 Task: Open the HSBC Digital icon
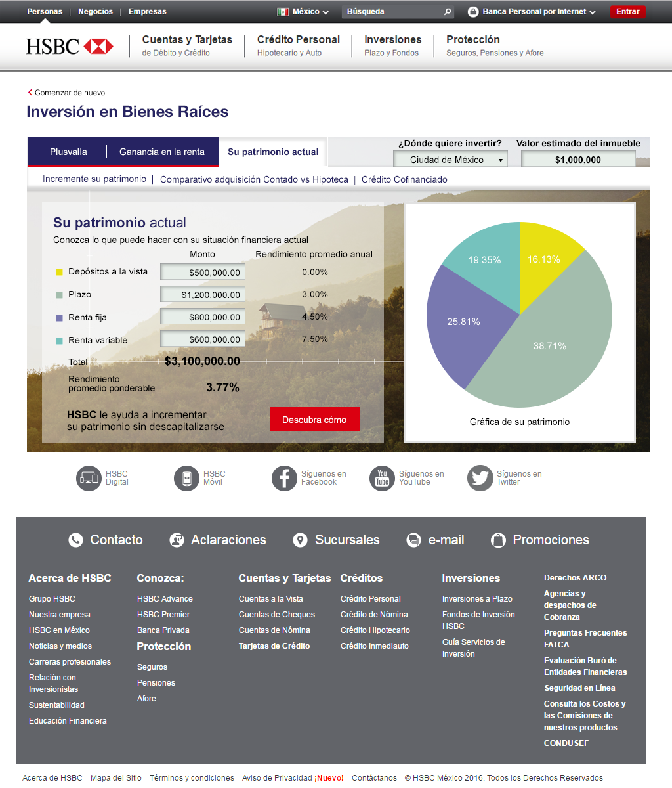point(89,478)
